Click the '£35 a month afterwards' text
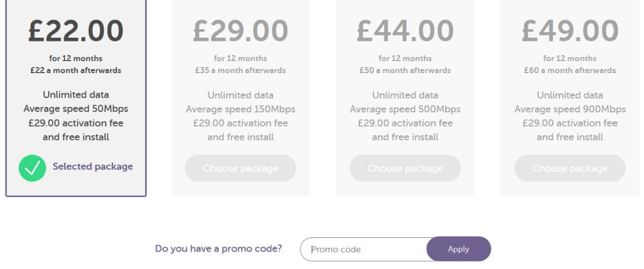 (x=240, y=70)
